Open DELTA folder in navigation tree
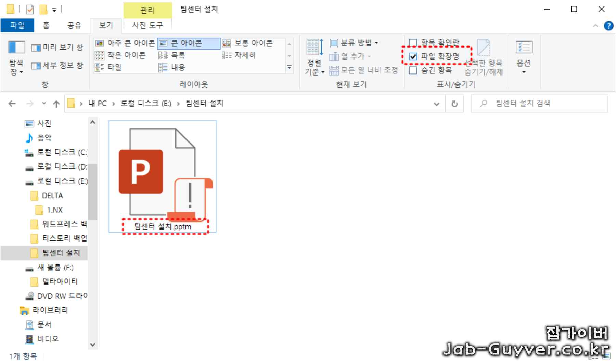The height and width of the screenshot is (364, 616). click(x=52, y=196)
